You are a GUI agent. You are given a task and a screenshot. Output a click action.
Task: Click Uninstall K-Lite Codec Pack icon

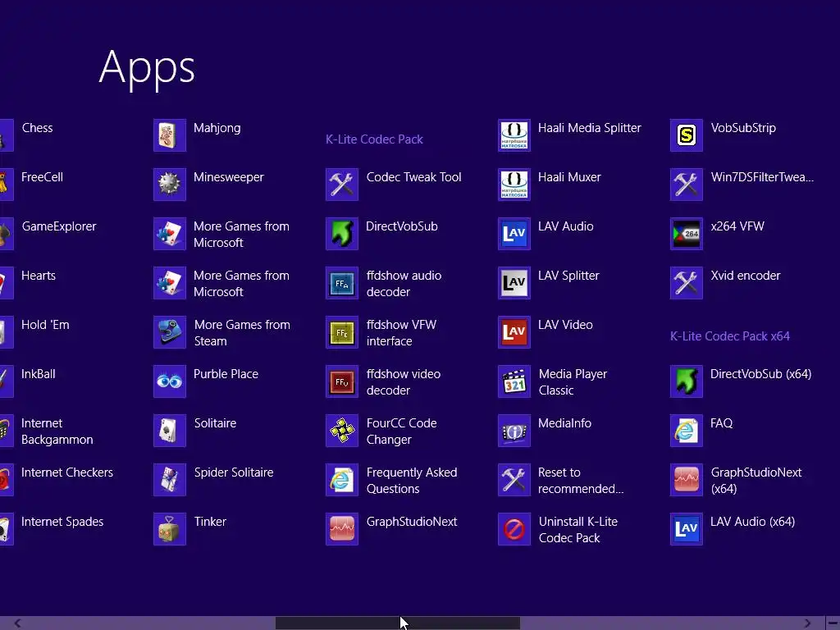point(514,529)
